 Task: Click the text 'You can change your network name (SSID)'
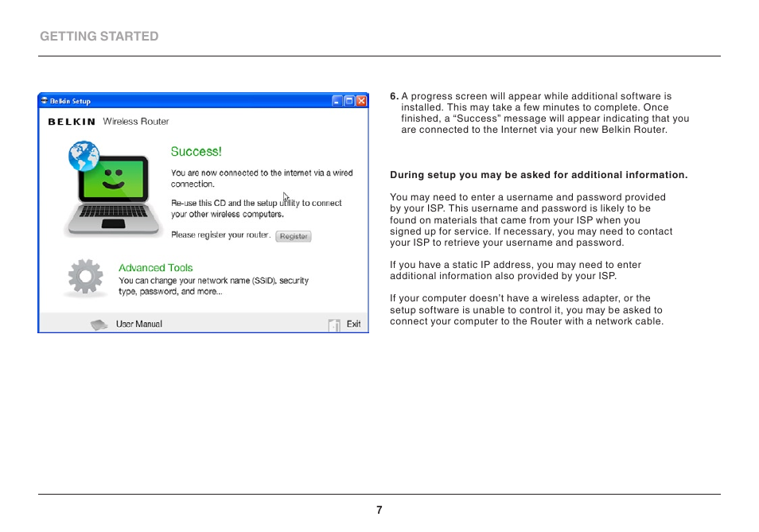point(197,281)
